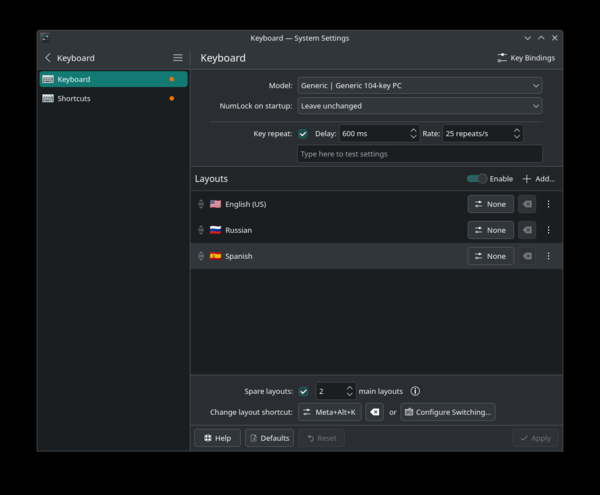Image resolution: width=600 pixels, height=495 pixels.
Task: Toggle the Enable layouts switch
Action: (x=477, y=179)
